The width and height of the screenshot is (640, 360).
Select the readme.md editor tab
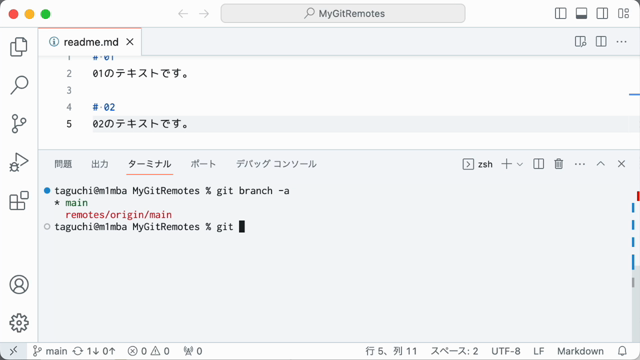point(90,42)
